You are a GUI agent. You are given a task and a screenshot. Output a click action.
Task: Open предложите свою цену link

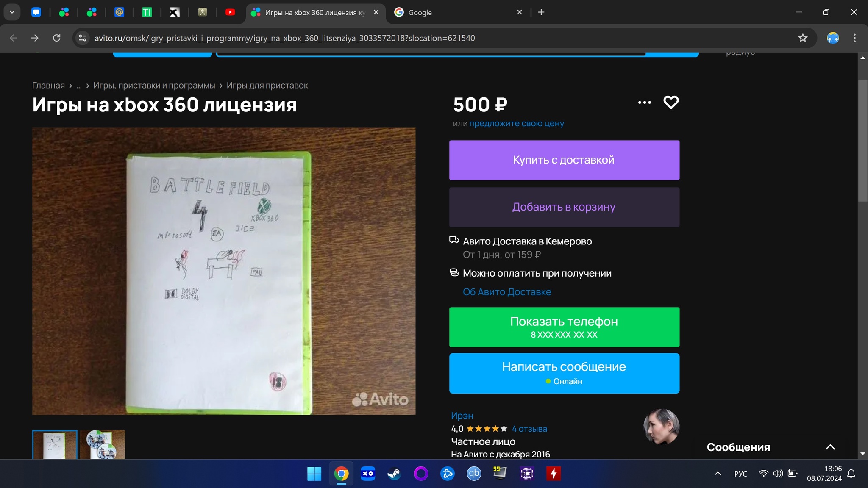coord(516,123)
